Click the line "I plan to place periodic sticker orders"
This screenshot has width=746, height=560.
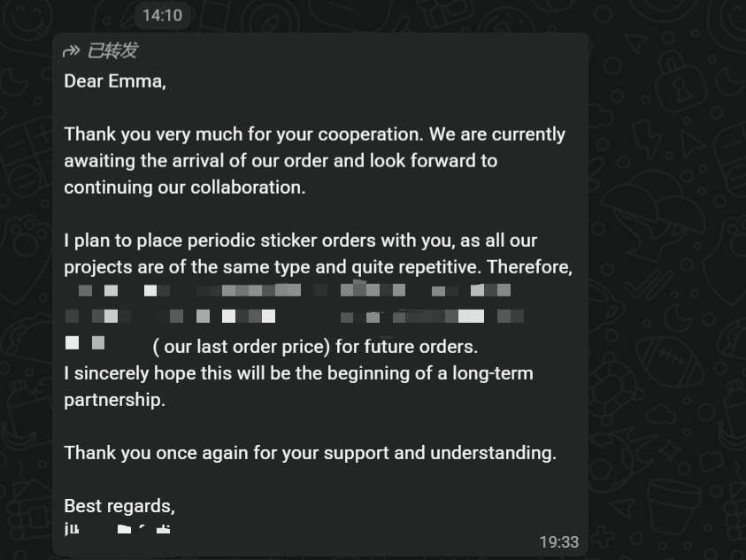[x=300, y=241]
